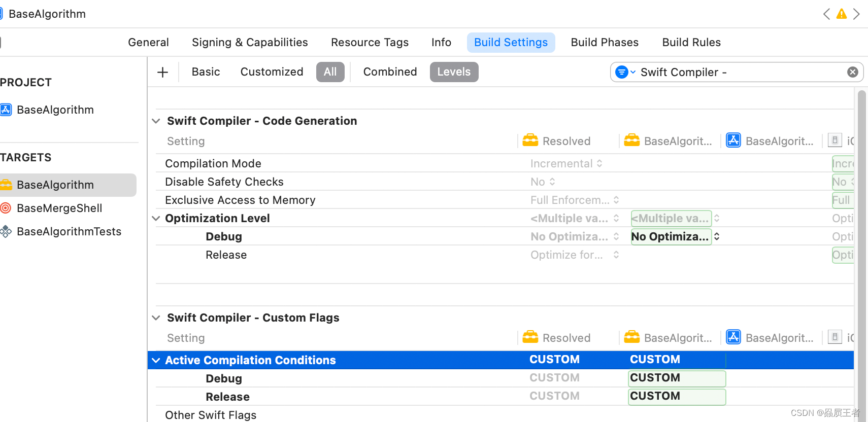Show Customized build settings

pos(272,72)
